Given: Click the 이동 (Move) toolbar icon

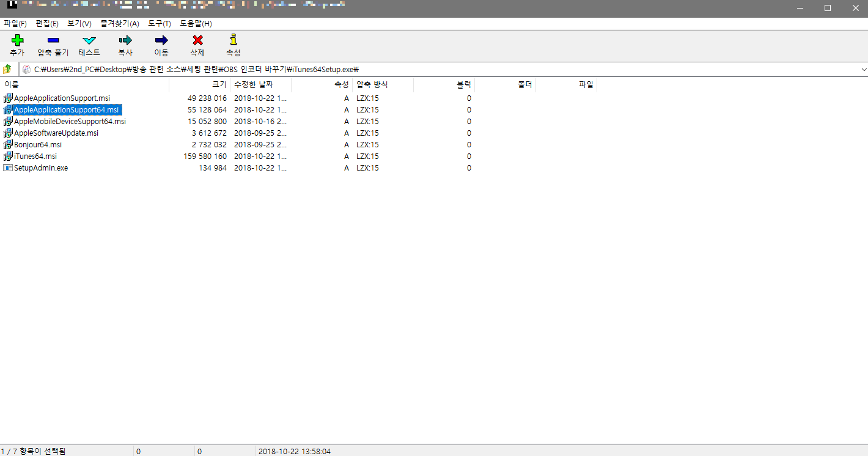Looking at the screenshot, I should 161,44.
